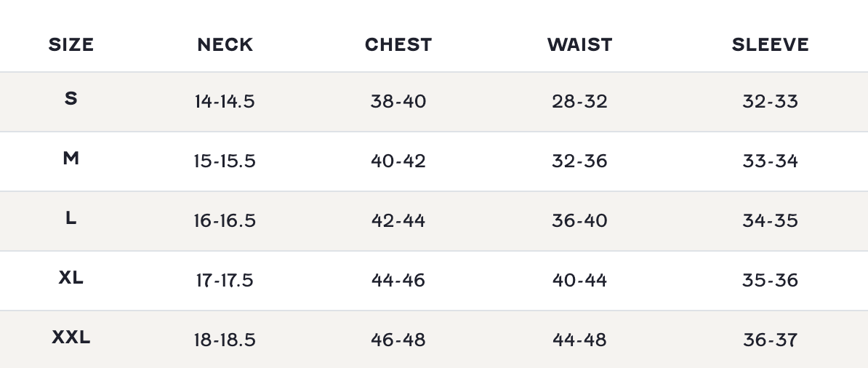Select the XXL size row label
868x368 pixels.
click(x=71, y=337)
